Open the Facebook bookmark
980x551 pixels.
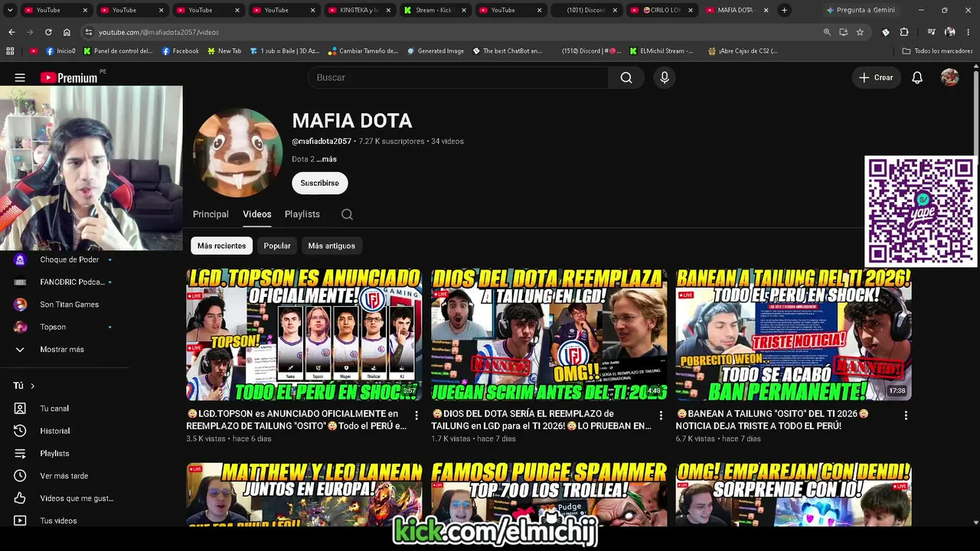[180, 51]
